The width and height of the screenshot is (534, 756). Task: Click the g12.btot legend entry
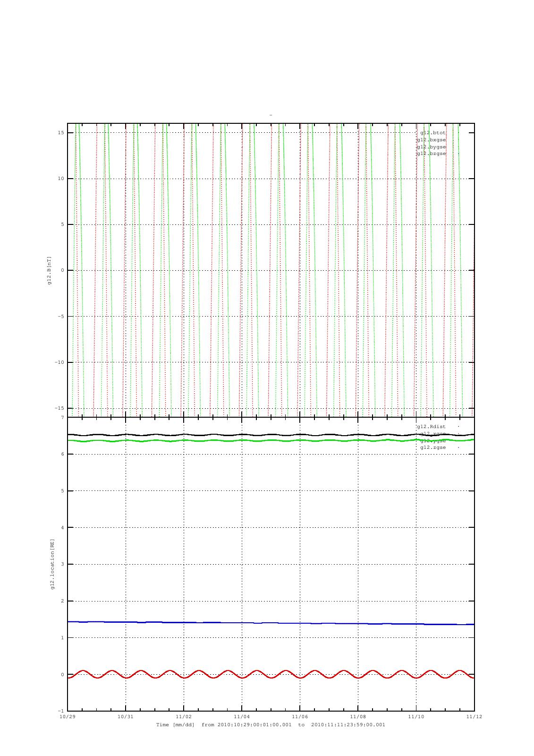(432, 133)
